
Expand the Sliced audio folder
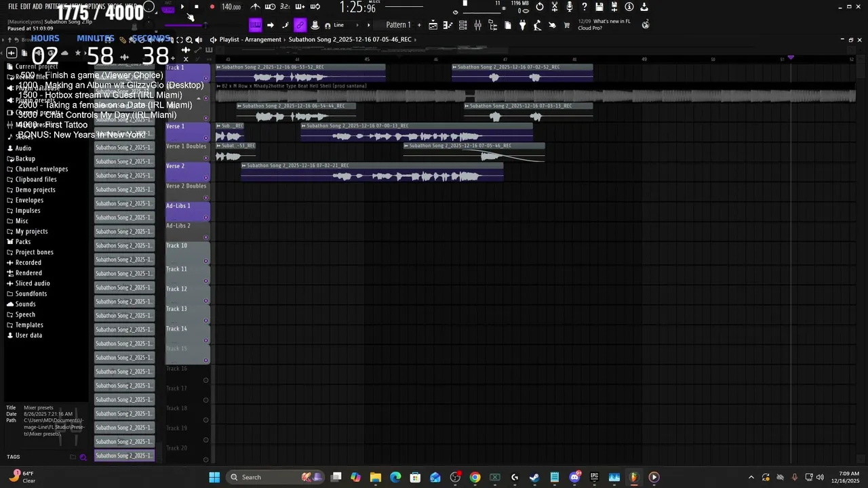pyautogui.click(x=33, y=283)
